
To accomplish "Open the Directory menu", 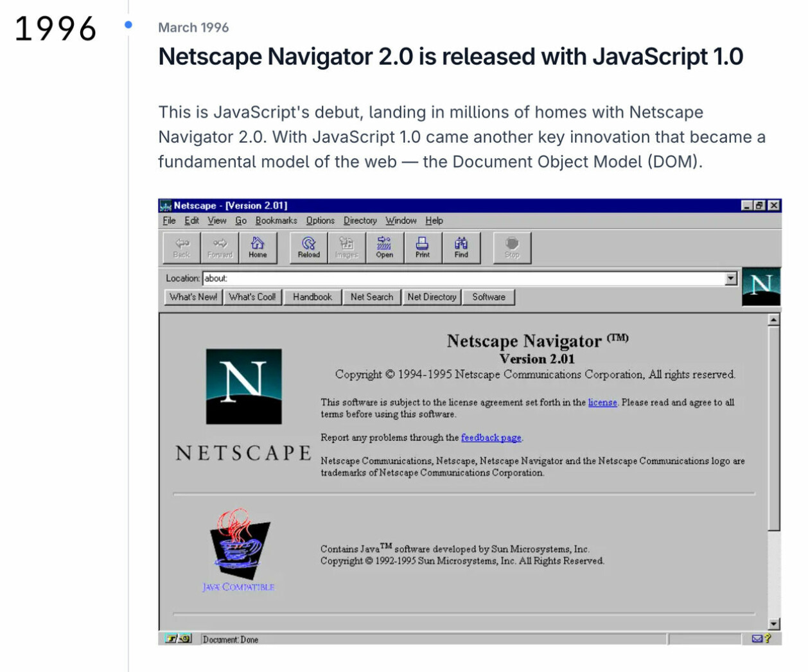I will (x=360, y=220).
